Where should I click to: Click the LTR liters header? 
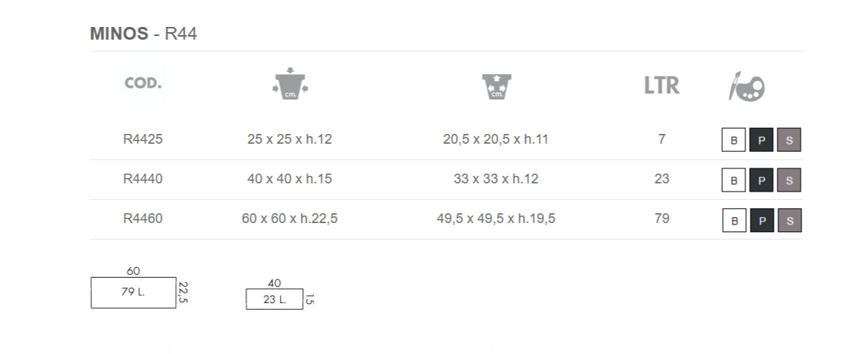[661, 85]
